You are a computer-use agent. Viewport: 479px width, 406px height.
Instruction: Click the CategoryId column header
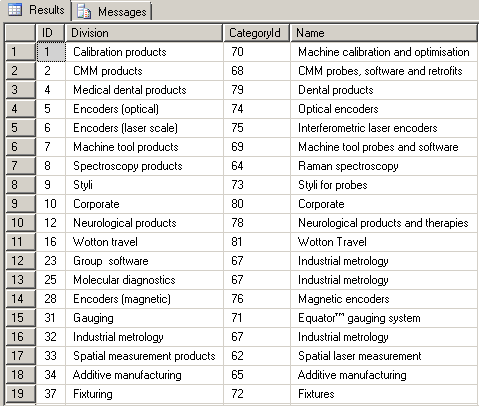(x=256, y=33)
